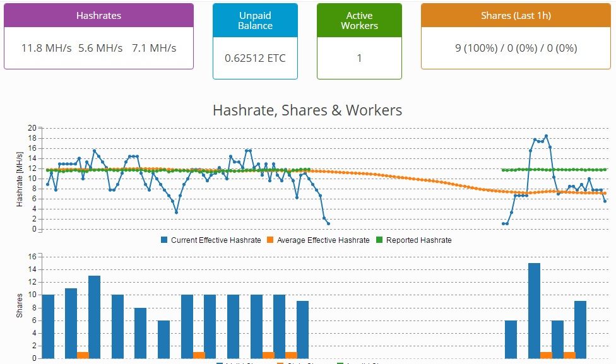The height and width of the screenshot is (364, 616).
Task: Click the Reported Hashrate legend label
Action: pos(419,240)
